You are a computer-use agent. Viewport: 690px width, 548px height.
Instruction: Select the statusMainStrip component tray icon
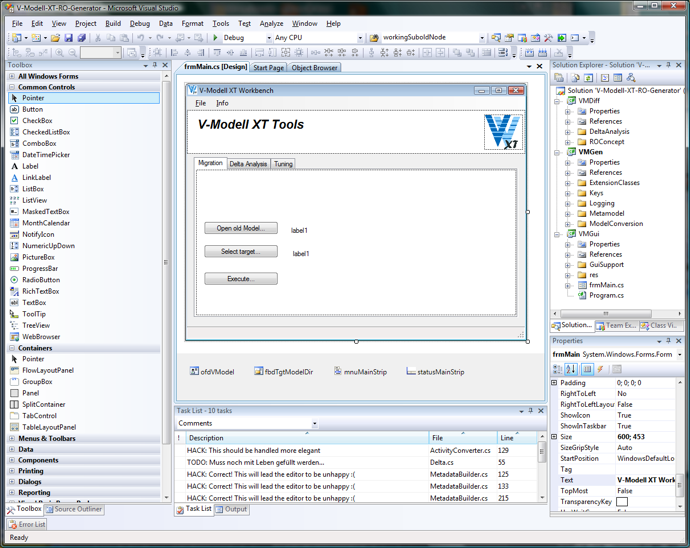point(411,371)
